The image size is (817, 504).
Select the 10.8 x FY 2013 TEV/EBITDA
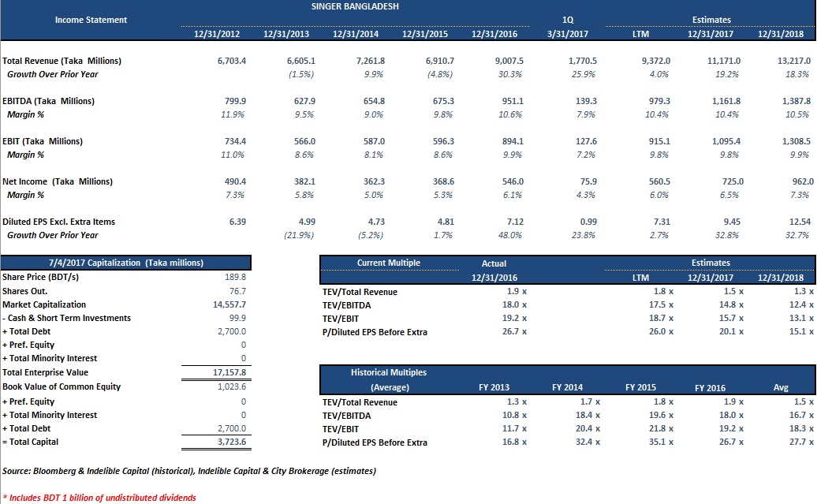pos(514,415)
